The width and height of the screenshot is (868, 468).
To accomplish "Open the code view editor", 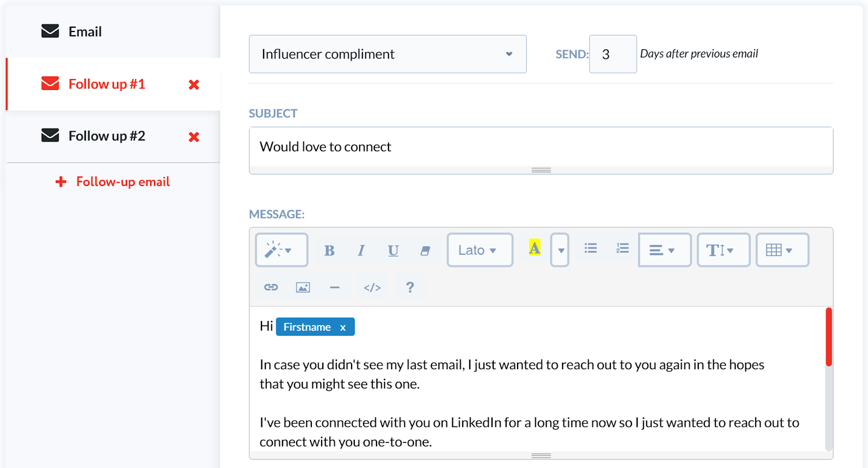I will coord(372,287).
